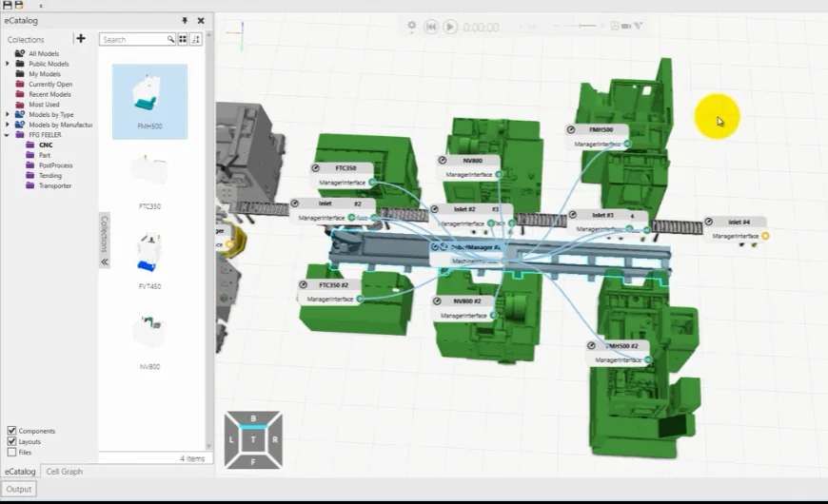Click export to PDF icon in simulation bar

point(615,26)
